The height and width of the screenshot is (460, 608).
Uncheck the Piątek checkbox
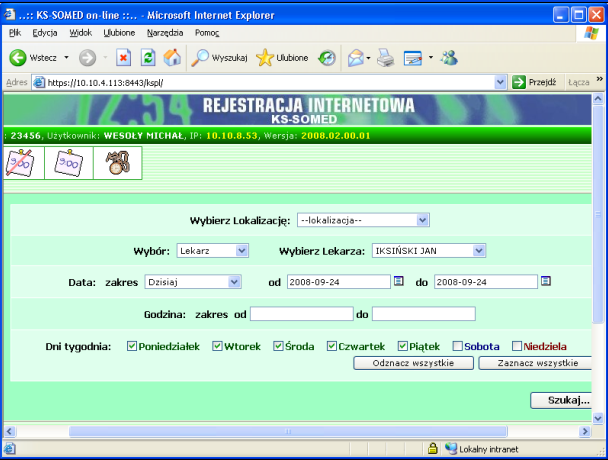pos(402,346)
